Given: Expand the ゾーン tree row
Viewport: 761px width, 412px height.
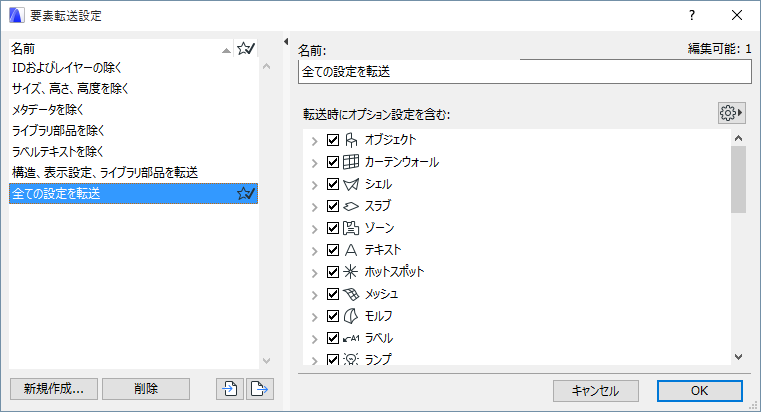Looking at the screenshot, I should (x=314, y=229).
